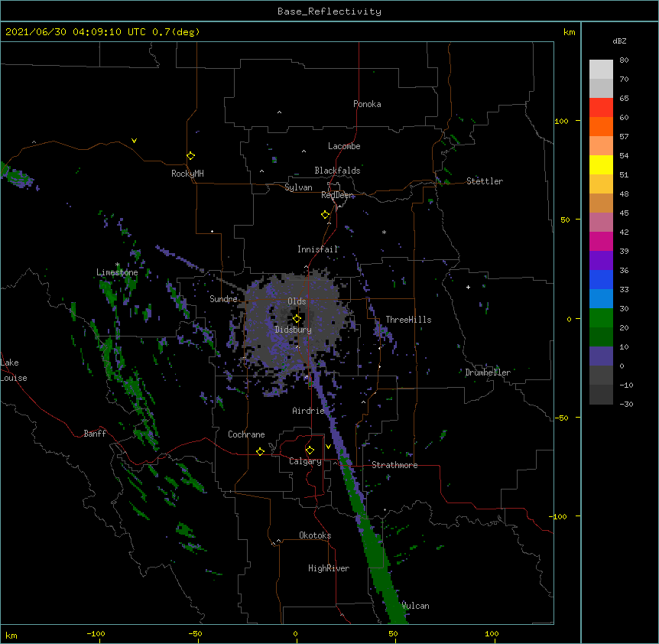659x644 pixels.
Task: Click the yellow V marker northeast of Calgary
Action: click(328, 447)
